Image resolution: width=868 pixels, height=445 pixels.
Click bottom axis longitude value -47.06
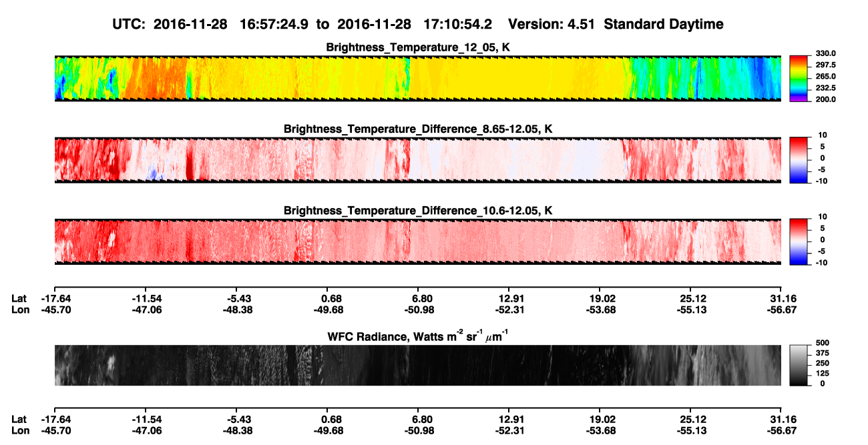[x=146, y=430]
